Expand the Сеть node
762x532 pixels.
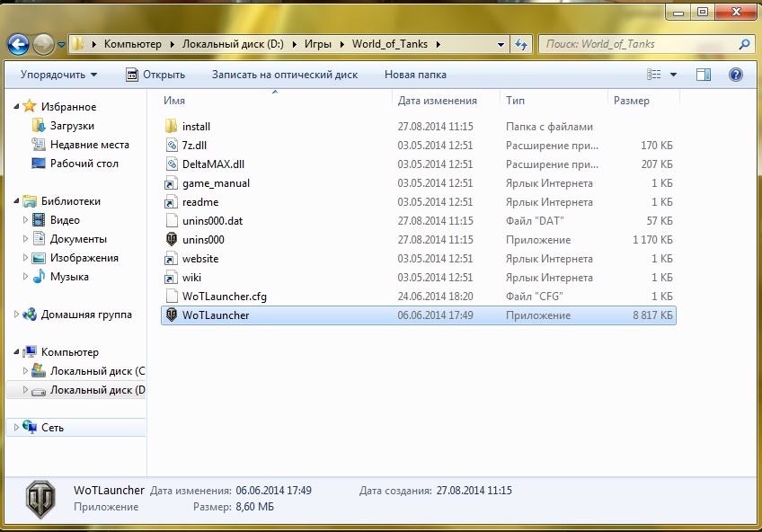[x=16, y=428]
